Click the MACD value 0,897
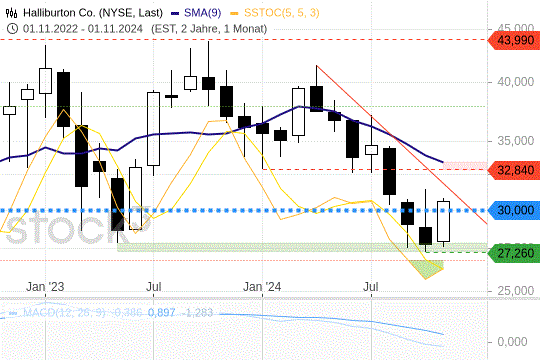540x360 pixels. click(x=162, y=313)
